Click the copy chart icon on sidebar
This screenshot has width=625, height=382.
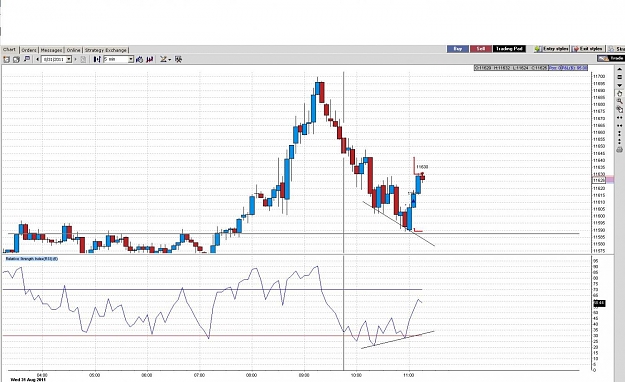click(619, 109)
